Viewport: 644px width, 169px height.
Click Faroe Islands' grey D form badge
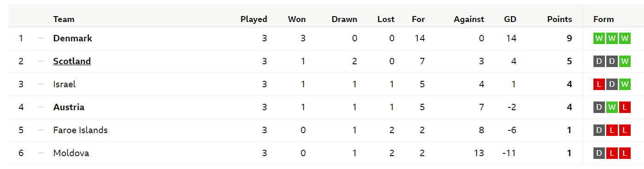coord(599,130)
